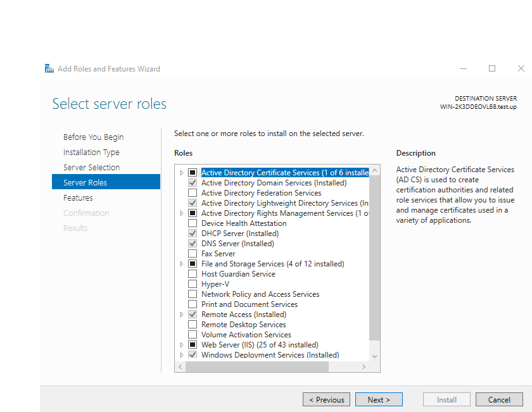Close the wizard window

pyautogui.click(x=521, y=68)
